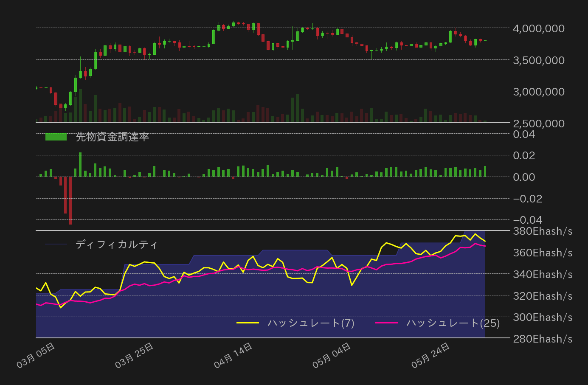Select the large red funding rate bar
Image resolution: width=588 pixels, height=385 pixels.
pos(70,200)
